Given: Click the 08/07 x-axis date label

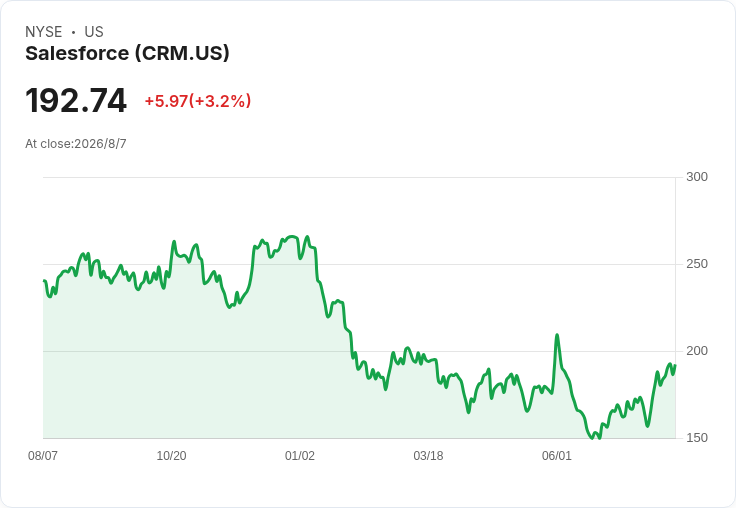Looking at the screenshot, I should pyautogui.click(x=43, y=456).
